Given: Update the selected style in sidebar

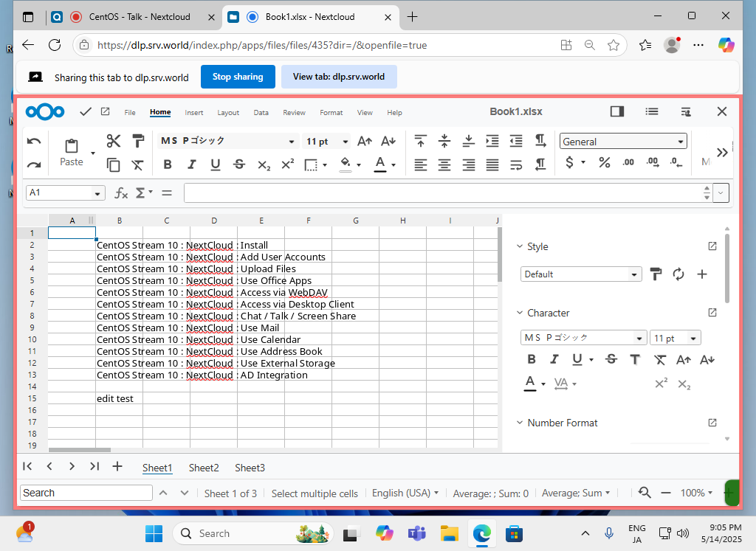Looking at the screenshot, I should click(x=678, y=274).
